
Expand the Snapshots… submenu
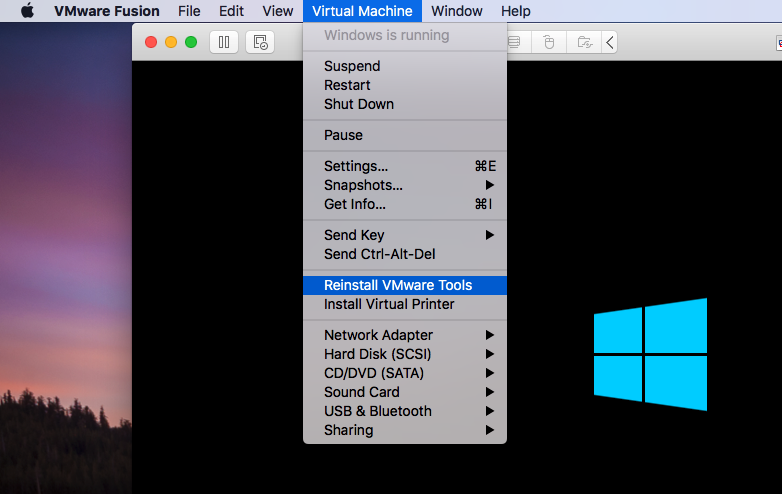tap(405, 184)
